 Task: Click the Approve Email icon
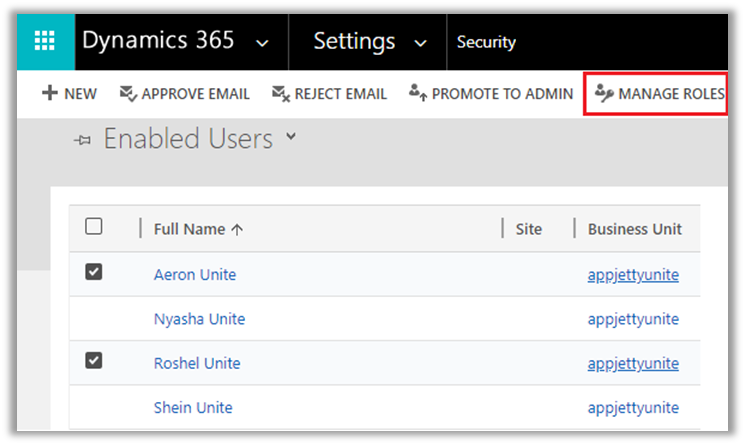(x=128, y=94)
